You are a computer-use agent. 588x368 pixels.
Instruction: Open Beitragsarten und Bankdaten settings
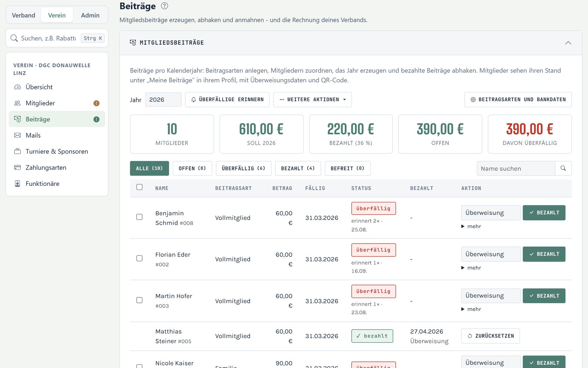coord(518,100)
